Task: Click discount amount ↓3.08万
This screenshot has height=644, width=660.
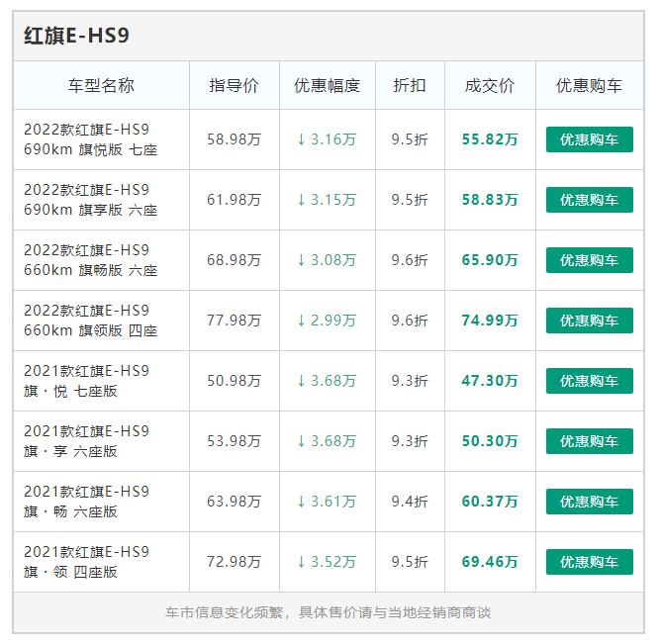Action: 328,260
